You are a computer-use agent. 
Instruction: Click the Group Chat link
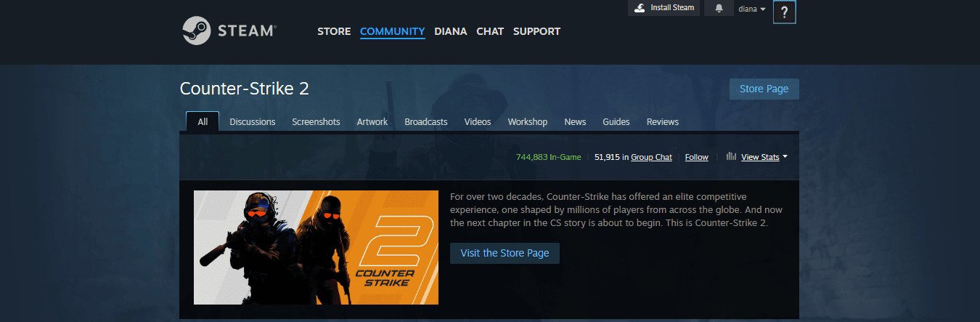click(651, 157)
